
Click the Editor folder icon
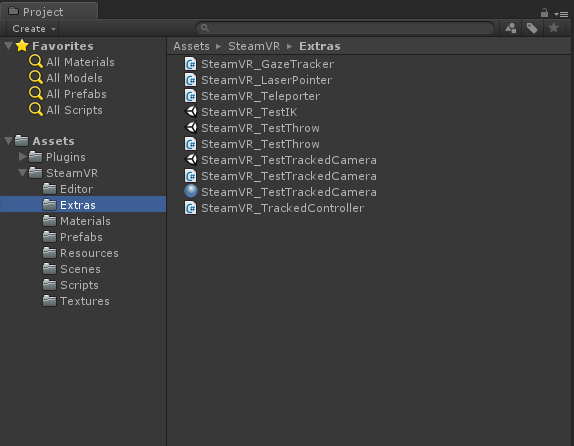[49, 189]
